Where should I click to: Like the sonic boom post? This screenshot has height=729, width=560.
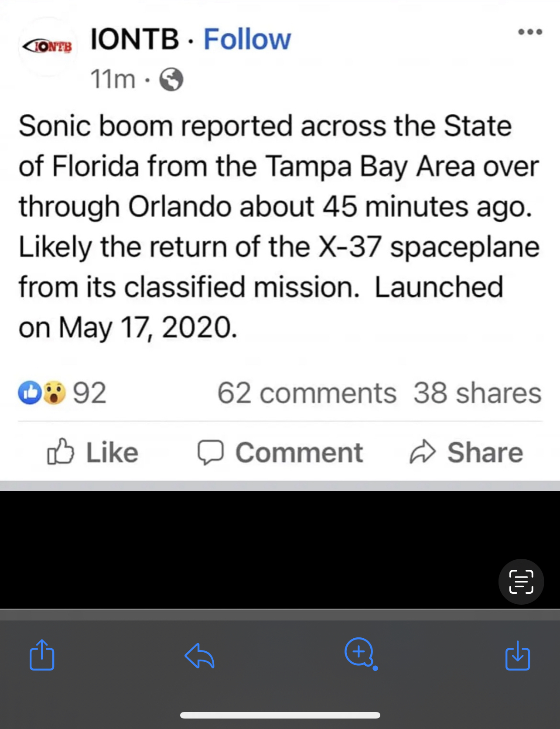pos(92,452)
